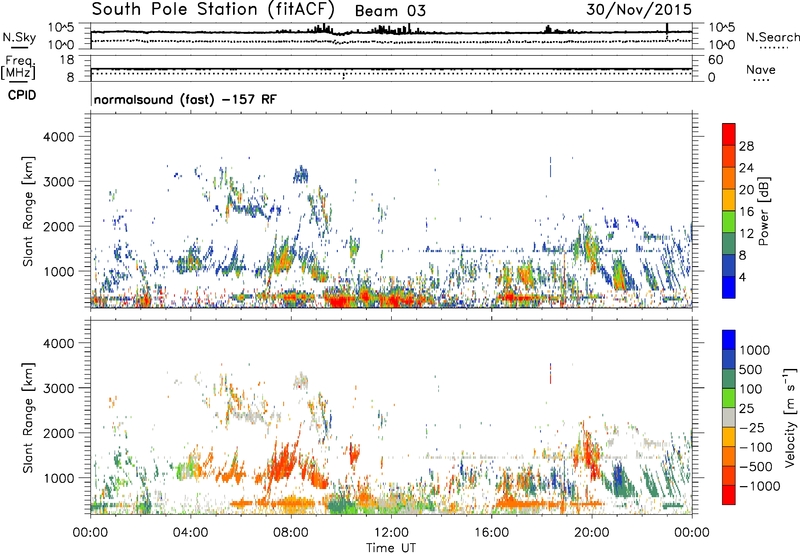Click the solid line sample under "N.Sky"
This screenshot has height=554, width=800.
click(19, 47)
